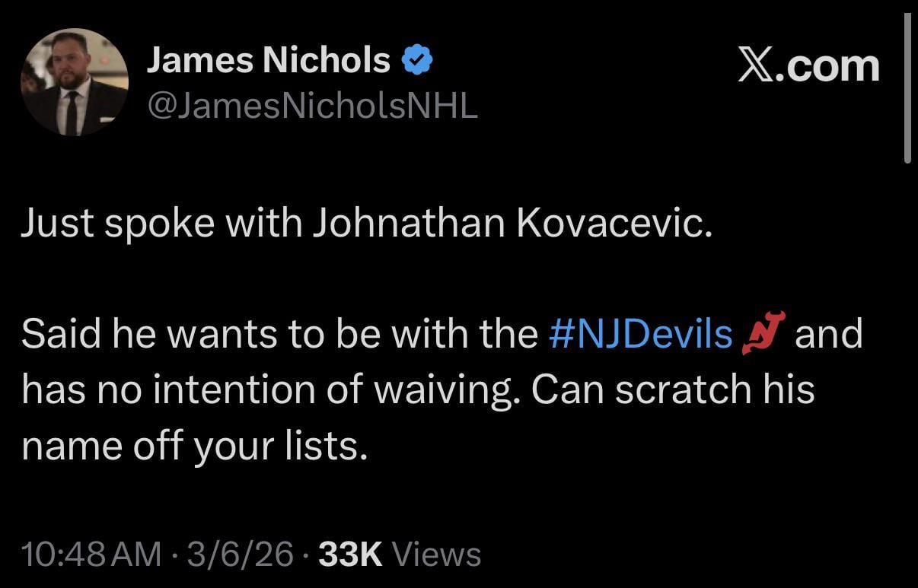Click the red Devils emoji after the hashtag
Image resolution: width=918 pixels, height=588 pixels.
coord(764,333)
